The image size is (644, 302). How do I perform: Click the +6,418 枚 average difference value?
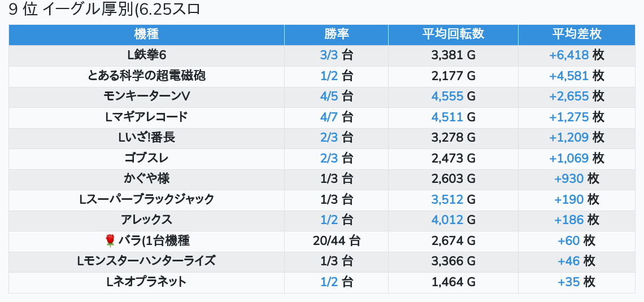pyautogui.click(x=577, y=55)
